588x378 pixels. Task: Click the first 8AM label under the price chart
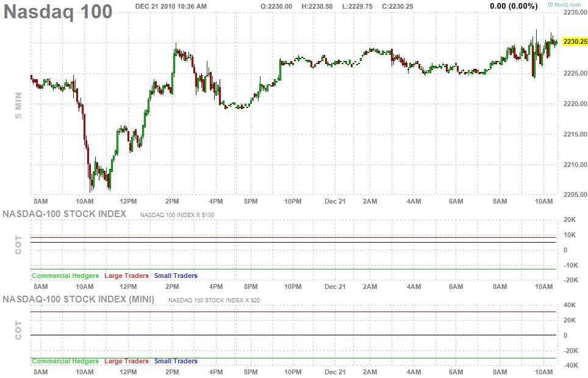tap(40, 201)
